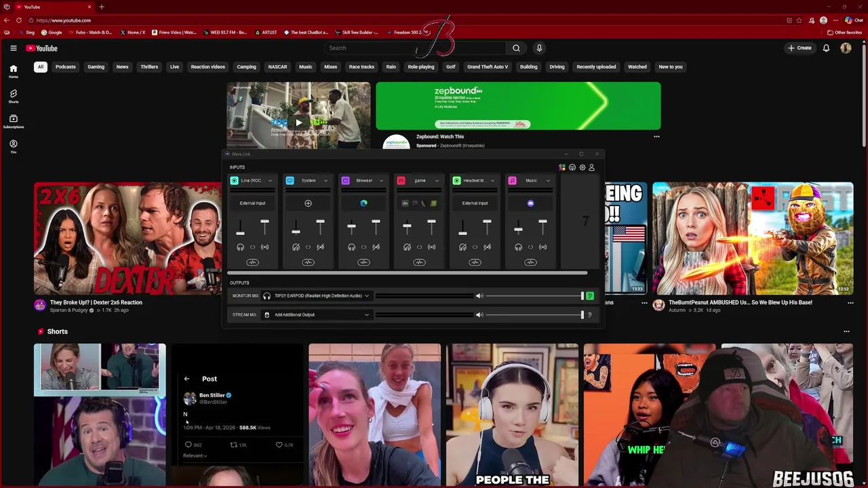Unmute stream output on Browser channel
This screenshot has height=488, width=868.
(376, 247)
